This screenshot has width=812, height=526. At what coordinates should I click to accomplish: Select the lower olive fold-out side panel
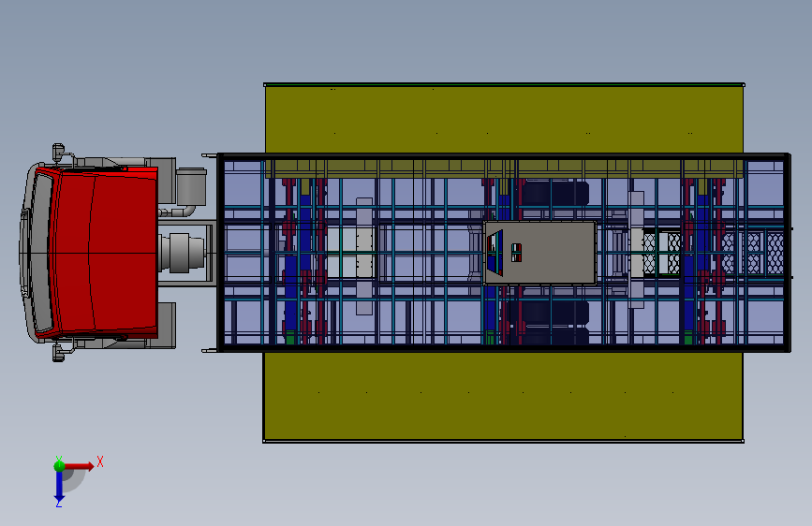(x=503, y=396)
